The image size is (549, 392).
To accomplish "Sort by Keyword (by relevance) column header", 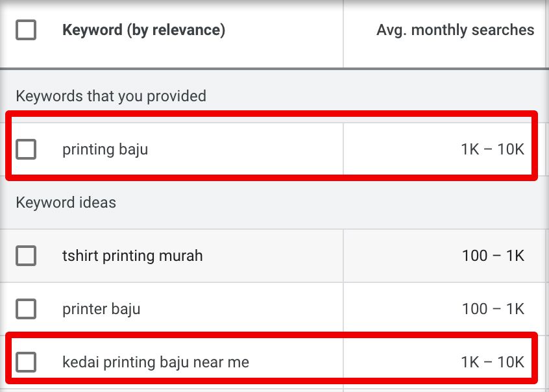I will [x=143, y=30].
